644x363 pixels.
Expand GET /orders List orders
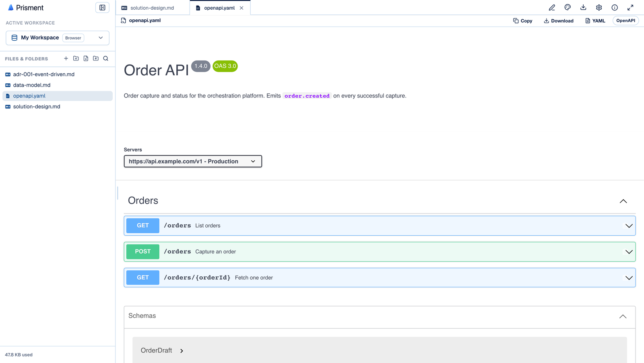[x=629, y=226]
